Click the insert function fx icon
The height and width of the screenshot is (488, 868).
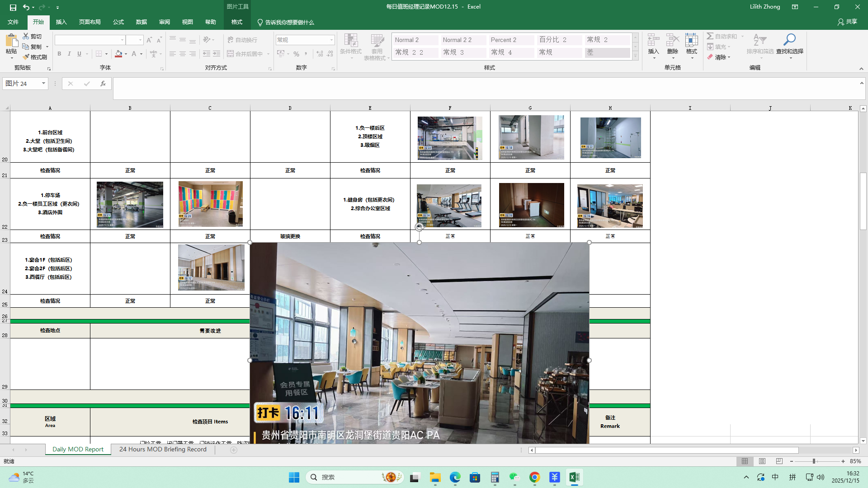click(x=103, y=84)
